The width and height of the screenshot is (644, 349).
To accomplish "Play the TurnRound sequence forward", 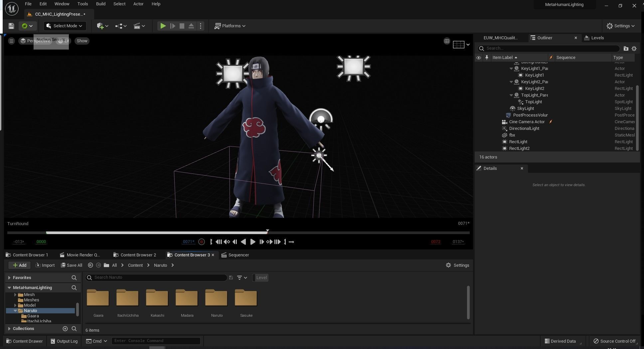I will (252, 242).
